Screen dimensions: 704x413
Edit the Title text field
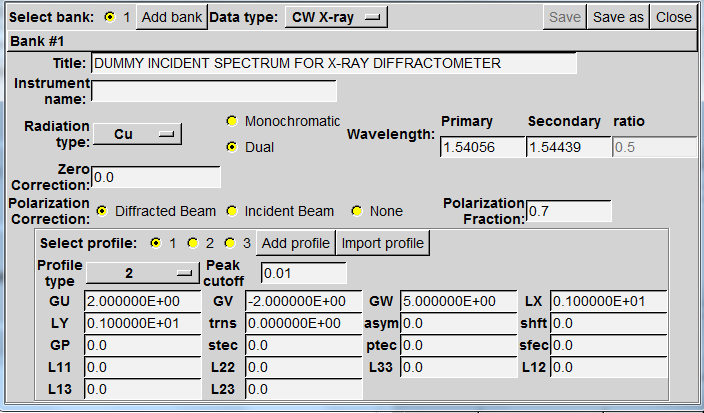(x=334, y=63)
